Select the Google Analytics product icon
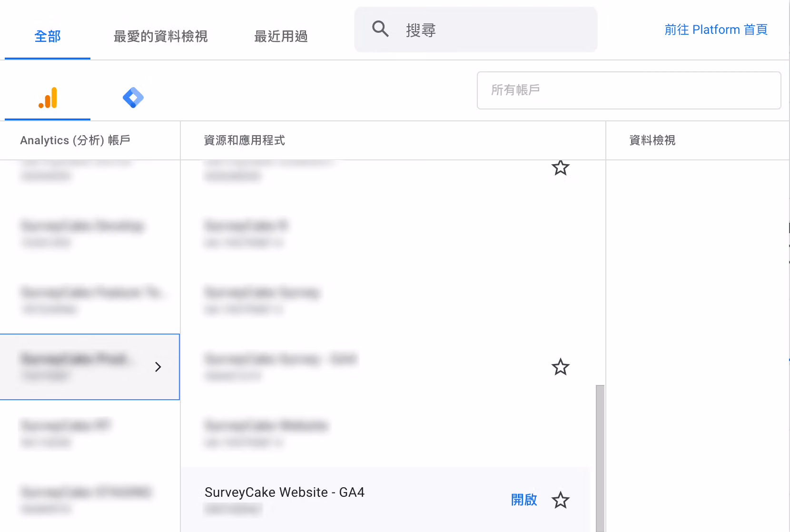The image size is (790, 532). coord(48,98)
